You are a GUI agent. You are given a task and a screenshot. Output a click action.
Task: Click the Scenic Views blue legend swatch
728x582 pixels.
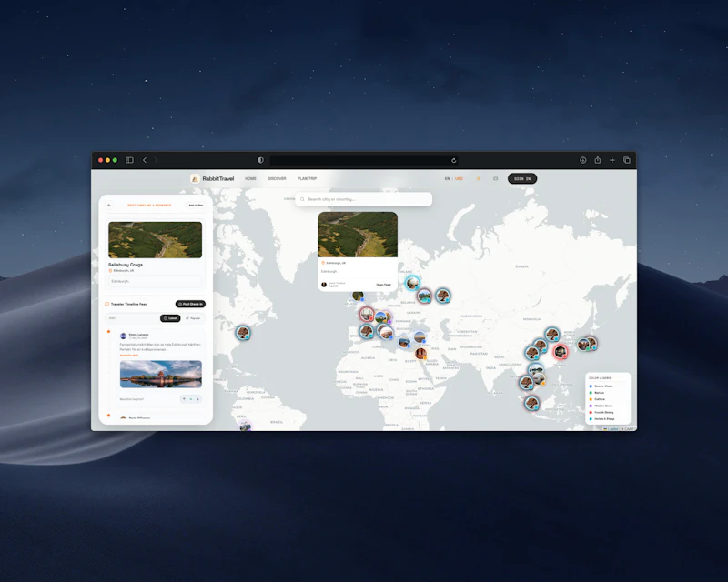591,386
